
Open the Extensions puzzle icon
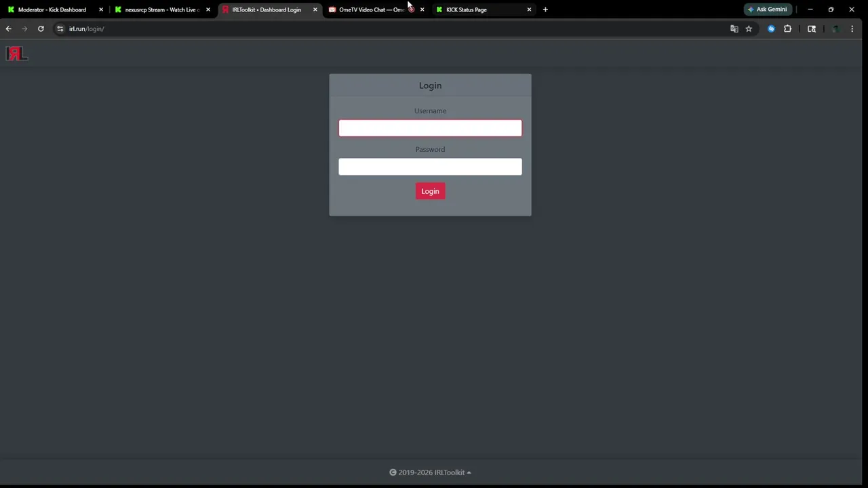787,28
